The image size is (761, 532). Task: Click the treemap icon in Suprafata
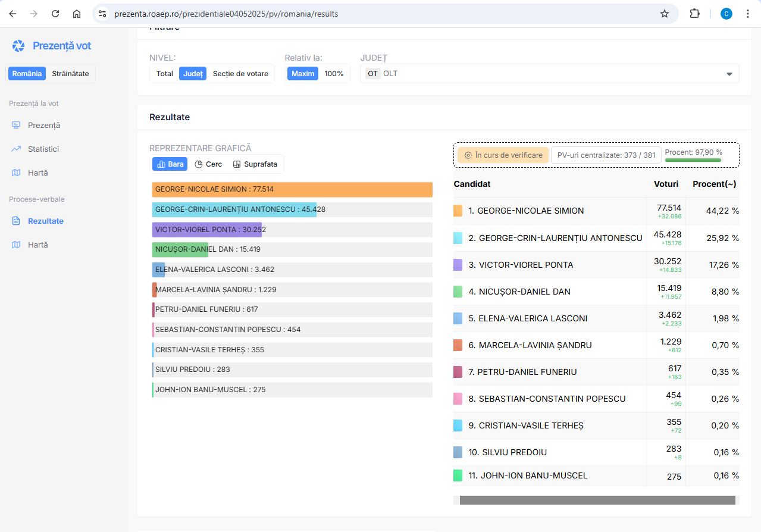pos(237,164)
